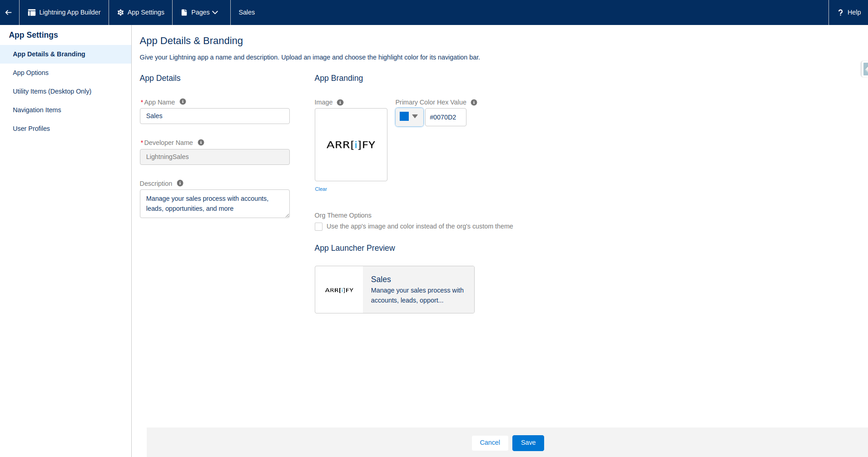Click the info icon next to App Name
868x457 pixels.
coord(183,102)
